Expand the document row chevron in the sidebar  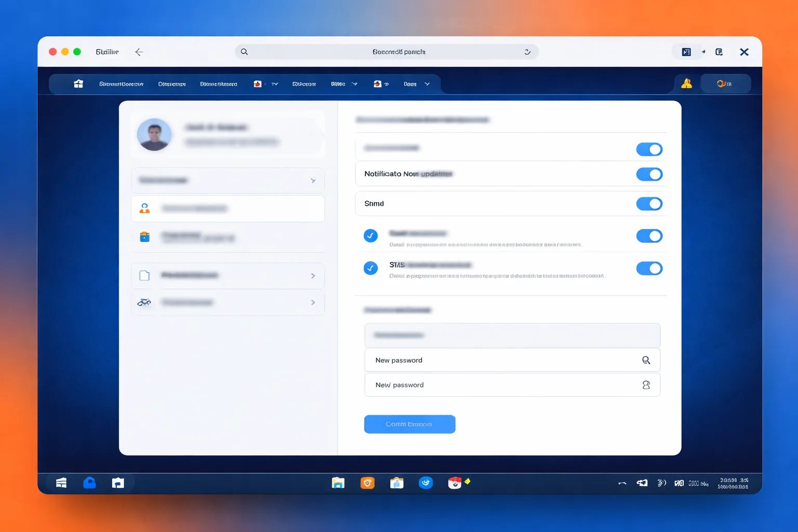pyautogui.click(x=313, y=276)
